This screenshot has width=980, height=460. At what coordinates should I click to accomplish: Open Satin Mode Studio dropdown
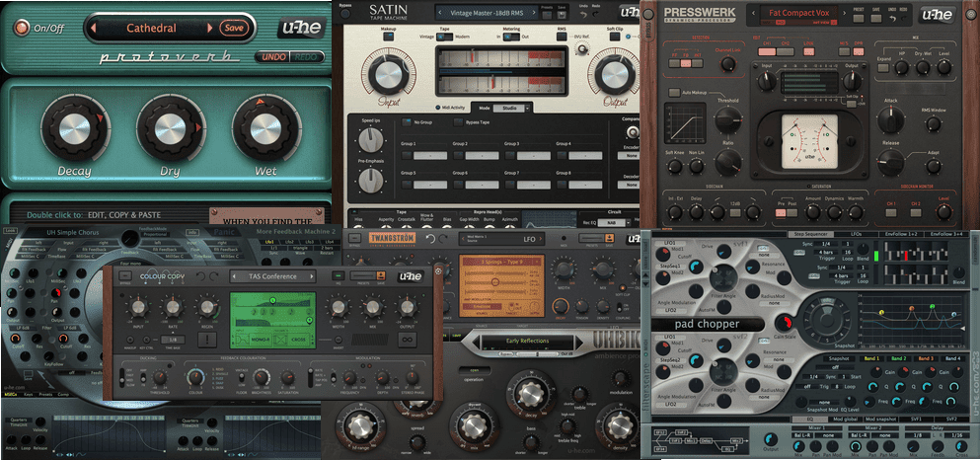pyautogui.click(x=511, y=109)
